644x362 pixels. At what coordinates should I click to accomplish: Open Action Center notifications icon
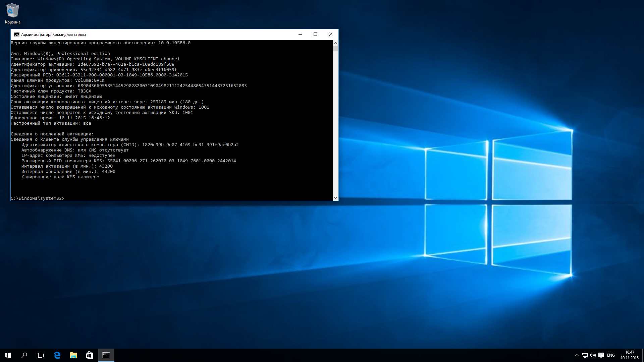[x=601, y=355]
